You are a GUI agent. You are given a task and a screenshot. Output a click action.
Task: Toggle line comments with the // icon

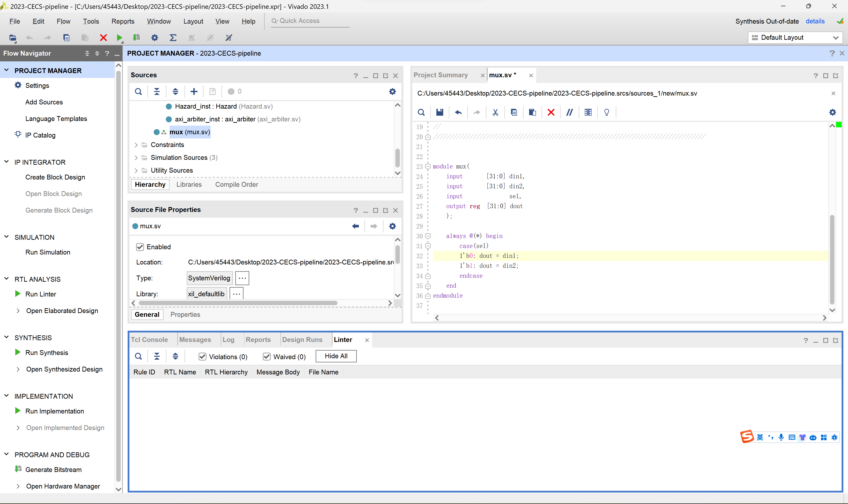tap(569, 112)
